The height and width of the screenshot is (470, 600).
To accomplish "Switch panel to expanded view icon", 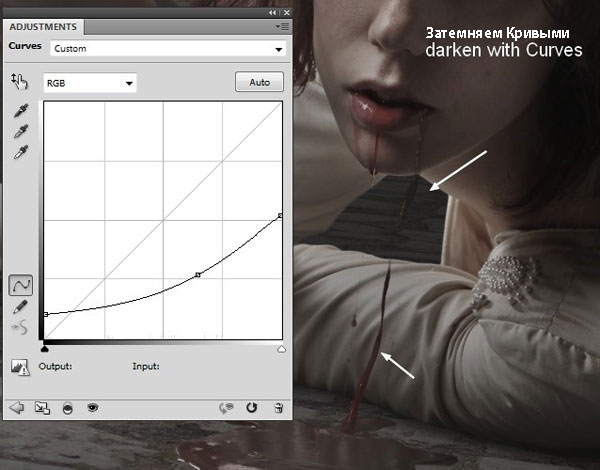I will click(x=42, y=408).
